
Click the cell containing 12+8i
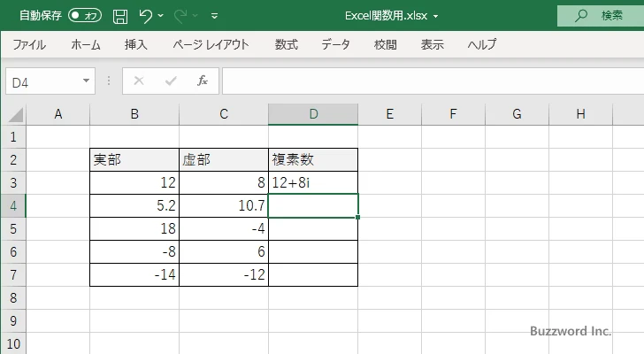(313, 182)
